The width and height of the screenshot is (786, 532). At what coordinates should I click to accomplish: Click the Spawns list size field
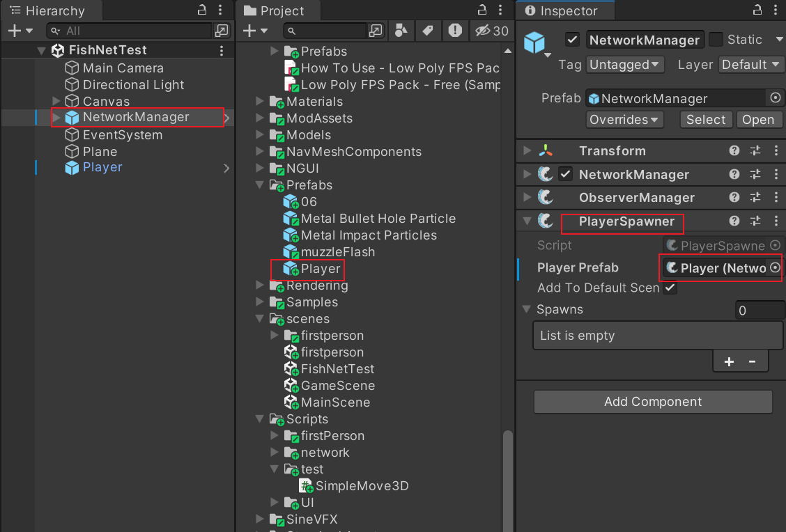(x=759, y=311)
